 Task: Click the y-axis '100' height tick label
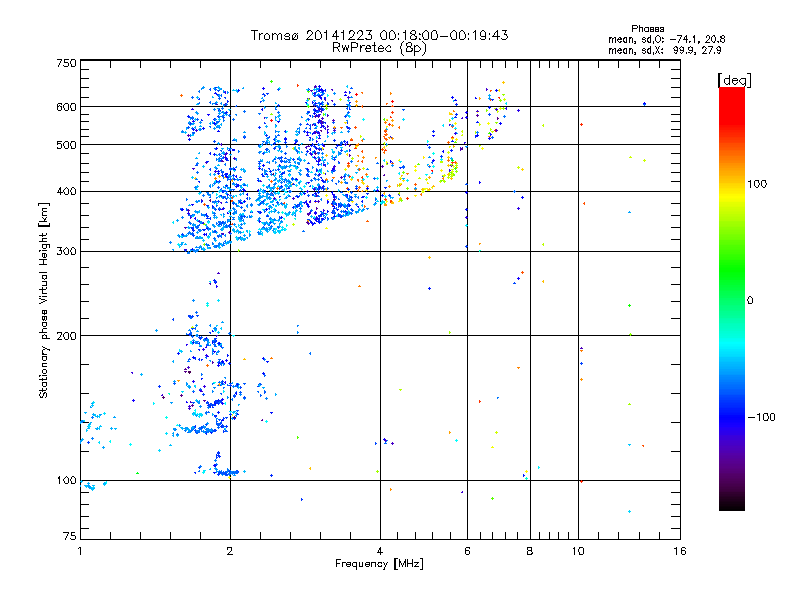point(66,480)
